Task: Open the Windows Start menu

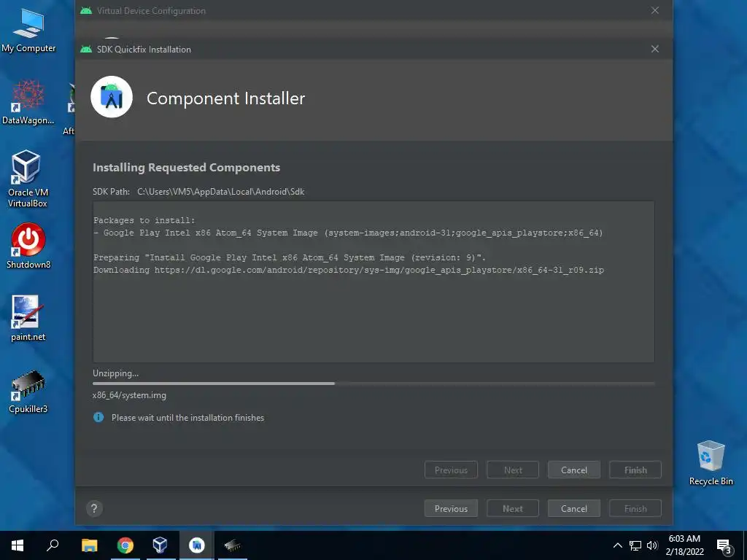Action: [x=18, y=545]
